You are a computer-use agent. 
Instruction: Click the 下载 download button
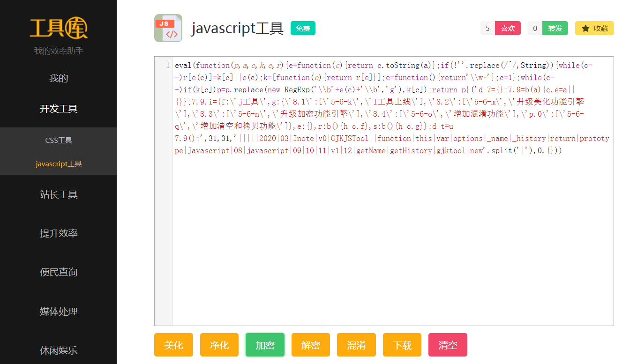[x=402, y=345]
